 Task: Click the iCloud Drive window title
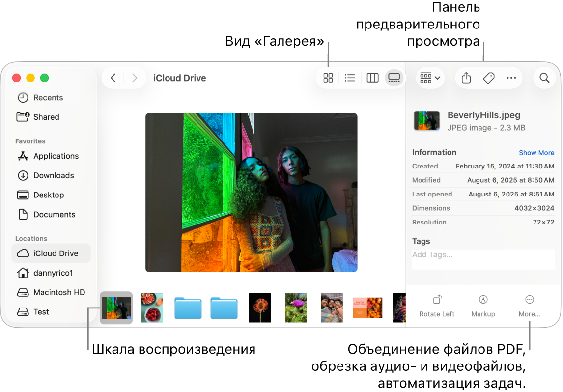179,78
